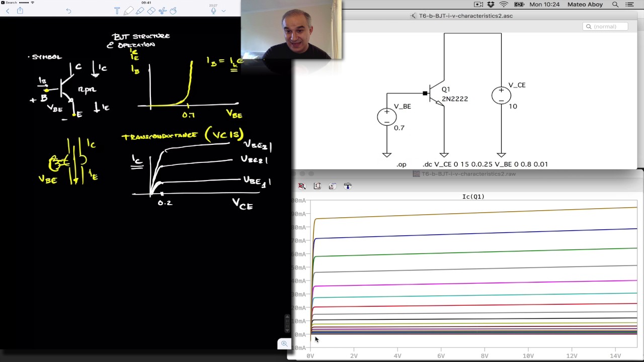Click the zoom magnifier icon at notes page corner
Image resolution: width=644 pixels, height=362 pixels.
(x=284, y=344)
